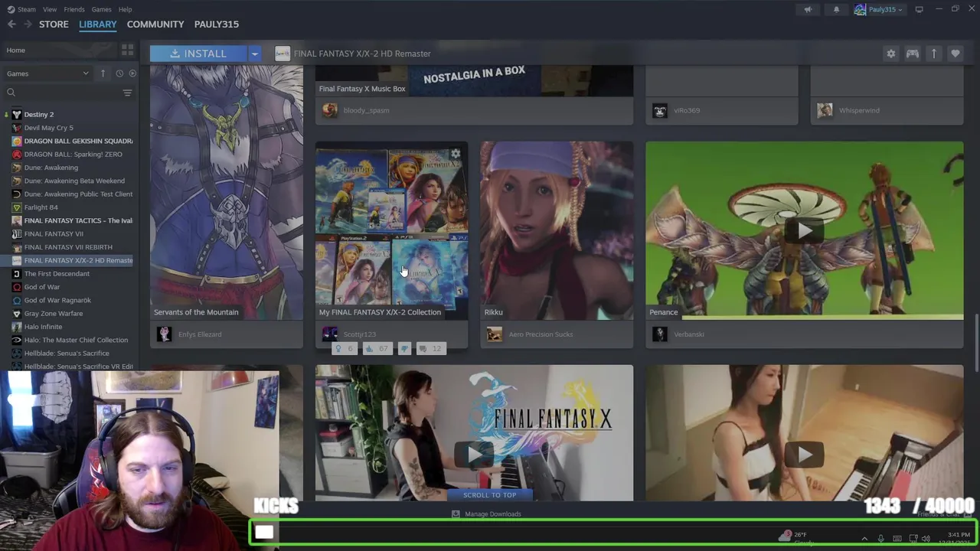Select DRAGON BALL: Sparking! ZERO entry

(x=73, y=155)
